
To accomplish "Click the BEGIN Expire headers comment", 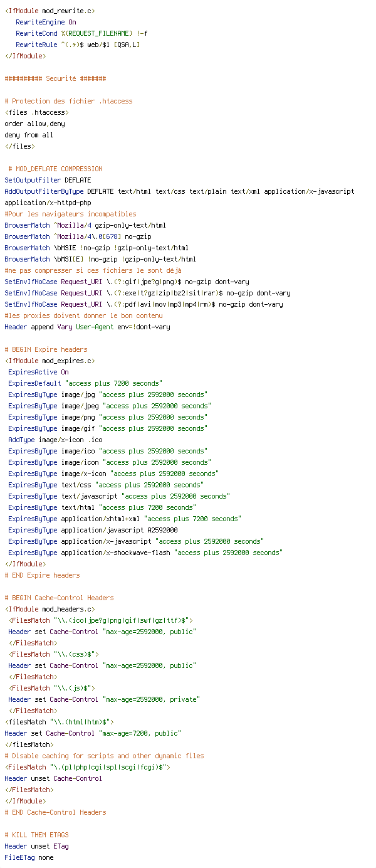I will click(46, 349).
